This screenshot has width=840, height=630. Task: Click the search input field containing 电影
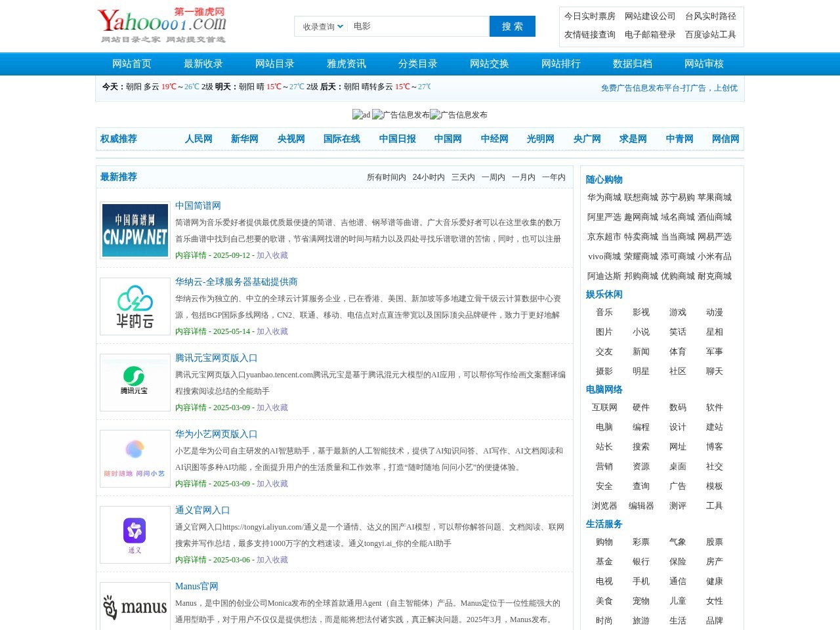[x=419, y=26]
